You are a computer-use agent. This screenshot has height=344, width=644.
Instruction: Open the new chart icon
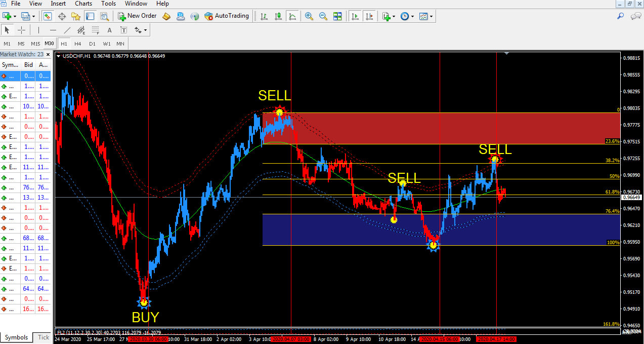point(7,16)
